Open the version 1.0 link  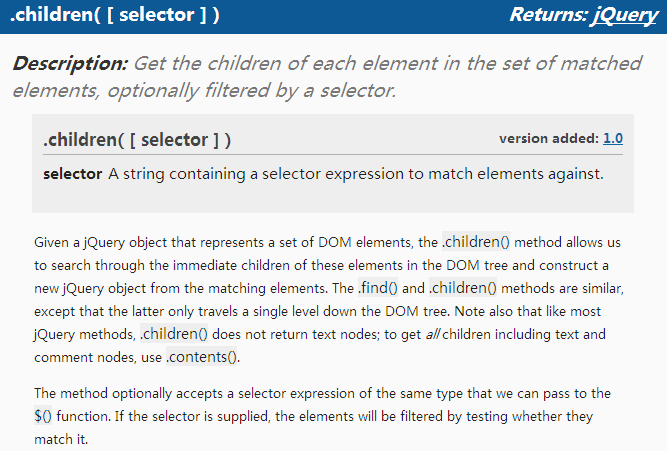tap(612, 138)
